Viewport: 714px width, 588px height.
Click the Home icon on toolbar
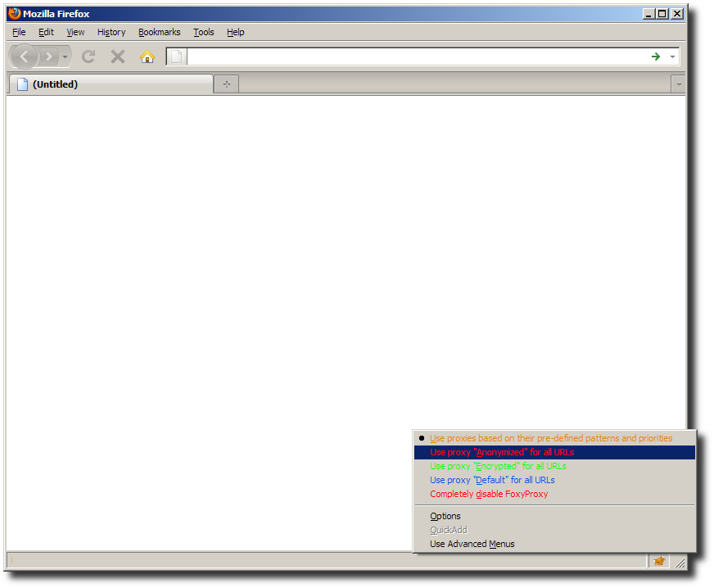coord(147,57)
